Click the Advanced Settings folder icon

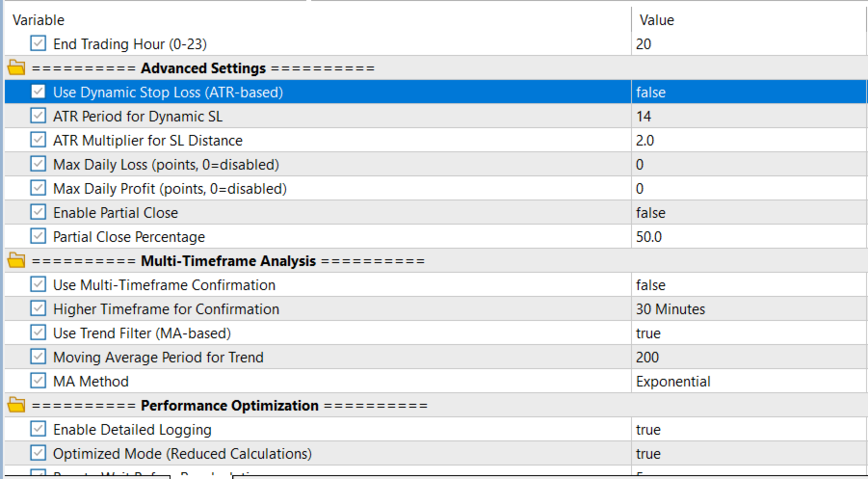tap(16, 68)
